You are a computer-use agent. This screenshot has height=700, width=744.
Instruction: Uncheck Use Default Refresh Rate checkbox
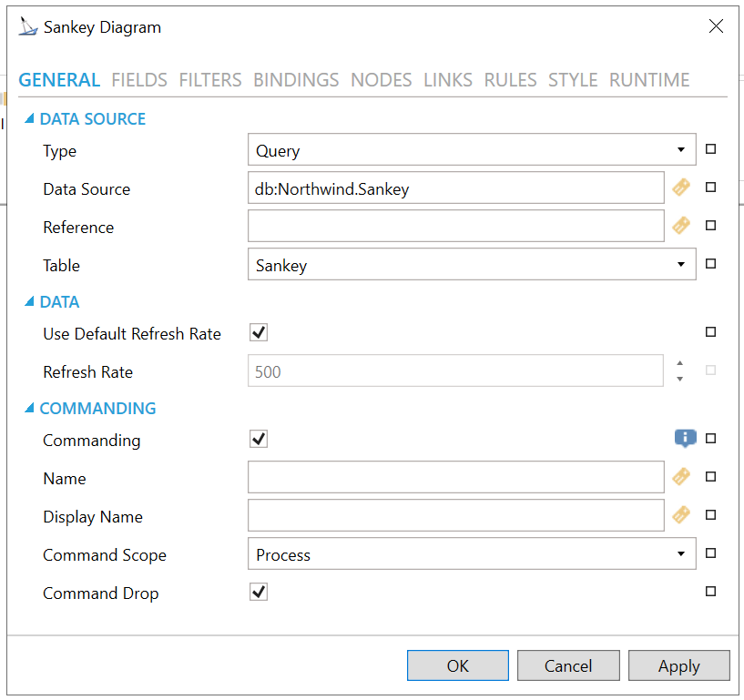click(x=259, y=333)
